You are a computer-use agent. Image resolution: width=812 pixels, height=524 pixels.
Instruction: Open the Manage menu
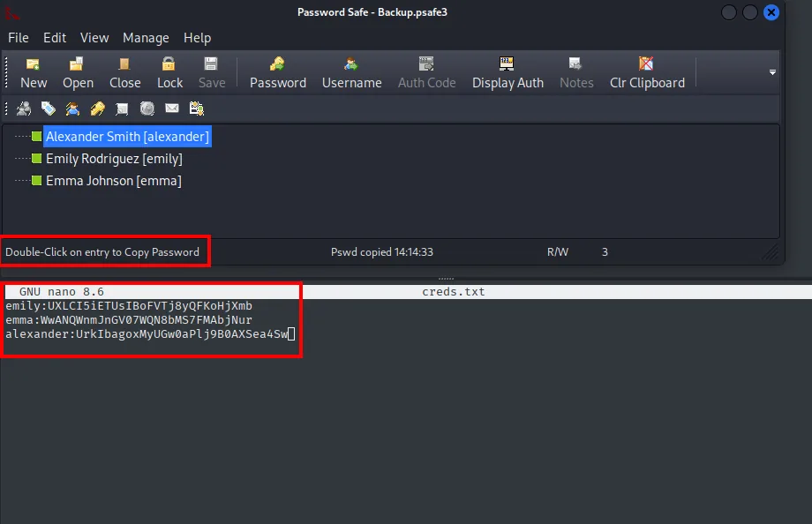[146, 38]
